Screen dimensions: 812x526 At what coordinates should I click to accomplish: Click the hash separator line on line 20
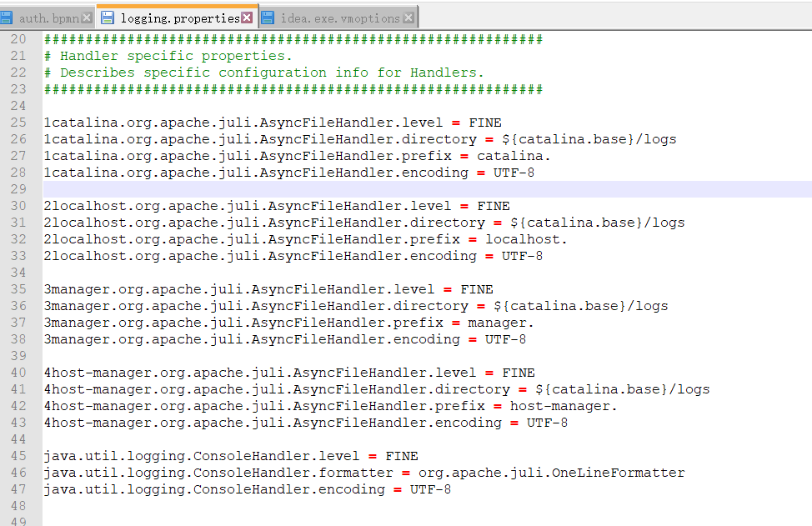pyautogui.click(x=293, y=39)
